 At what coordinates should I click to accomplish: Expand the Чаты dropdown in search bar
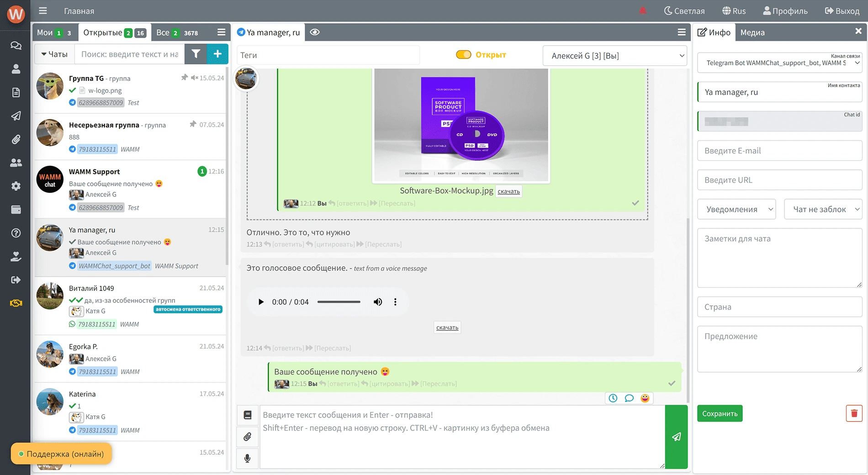(x=54, y=54)
